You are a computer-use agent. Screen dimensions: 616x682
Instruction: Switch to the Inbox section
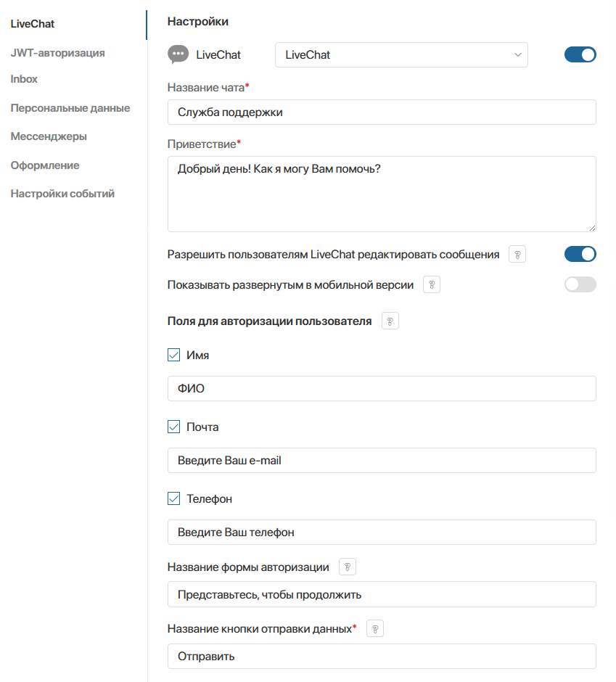[25, 79]
